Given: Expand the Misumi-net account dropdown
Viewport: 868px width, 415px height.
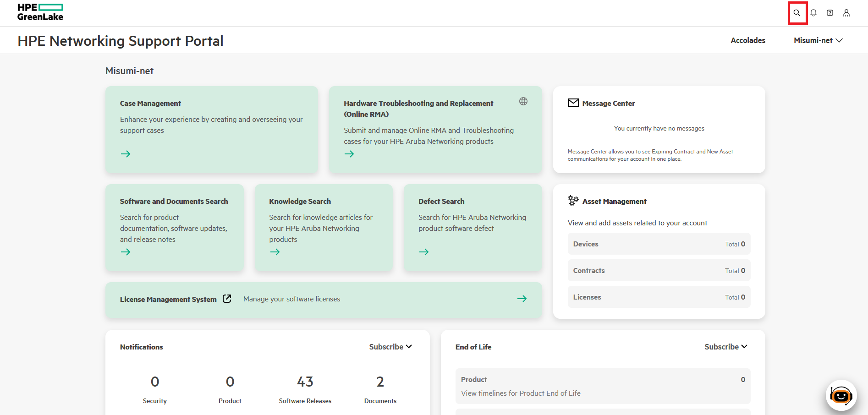Looking at the screenshot, I should pyautogui.click(x=818, y=40).
